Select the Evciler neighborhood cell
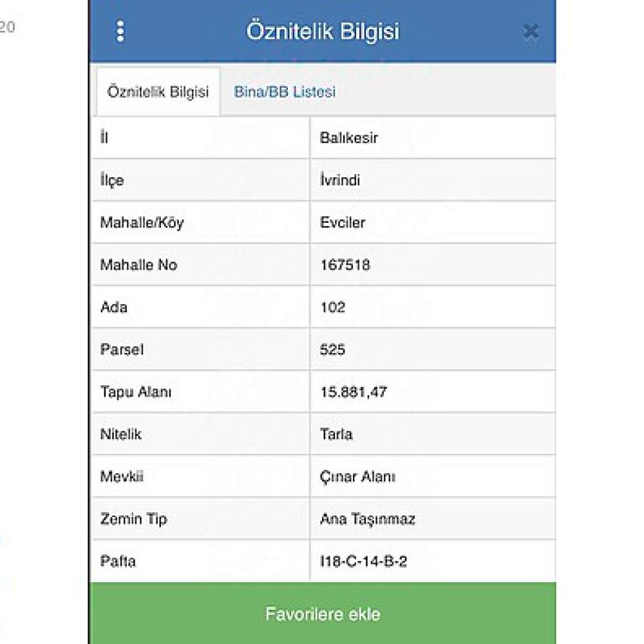 click(x=433, y=222)
